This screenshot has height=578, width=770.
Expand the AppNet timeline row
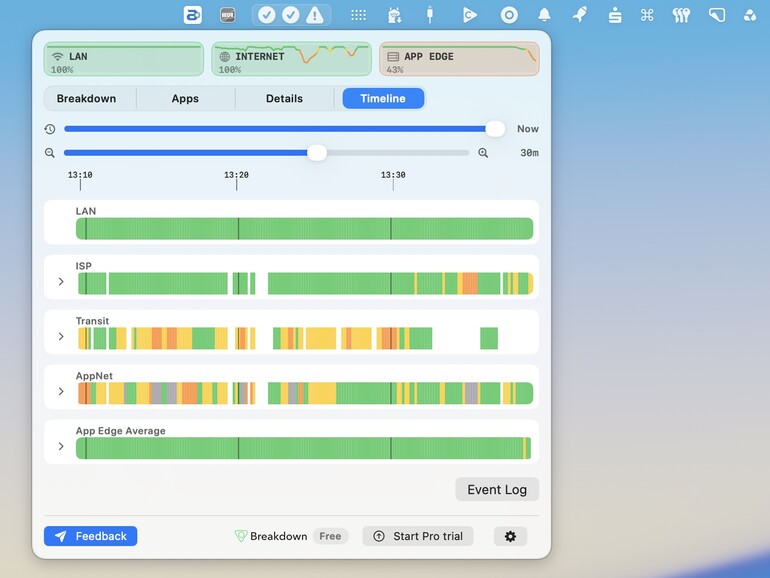tap(61, 391)
